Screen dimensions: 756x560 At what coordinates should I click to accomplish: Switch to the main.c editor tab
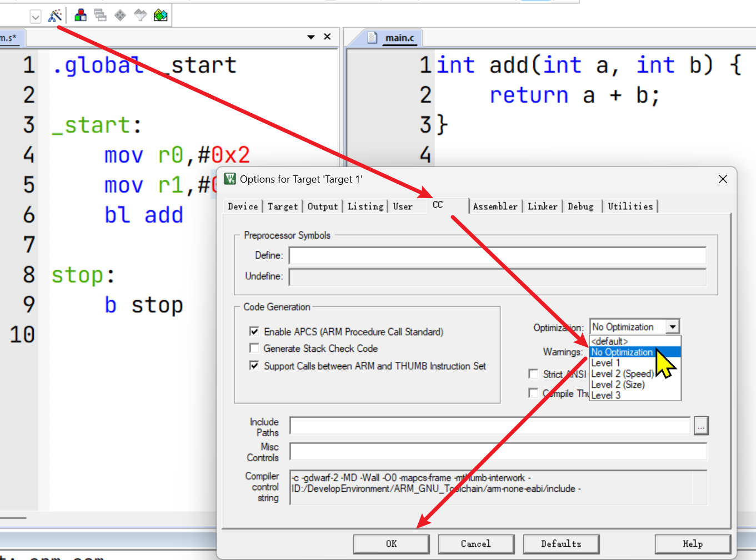(x=400, y=38)
